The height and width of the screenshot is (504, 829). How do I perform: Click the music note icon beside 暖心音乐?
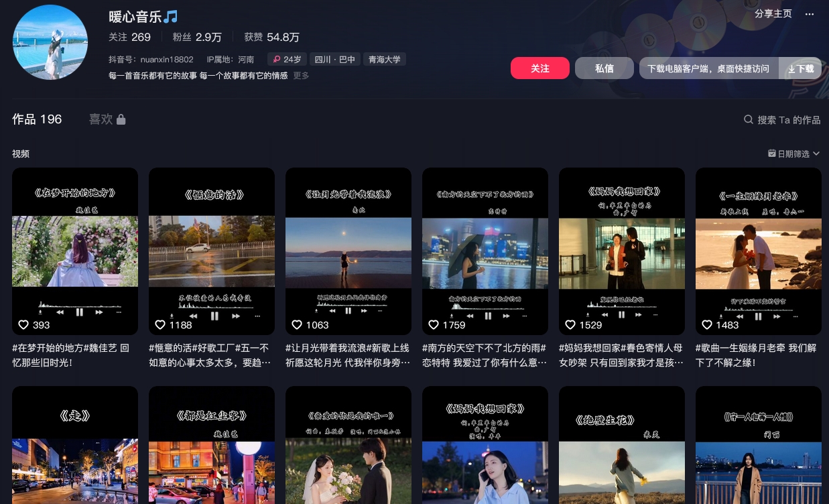pos(170,16)
